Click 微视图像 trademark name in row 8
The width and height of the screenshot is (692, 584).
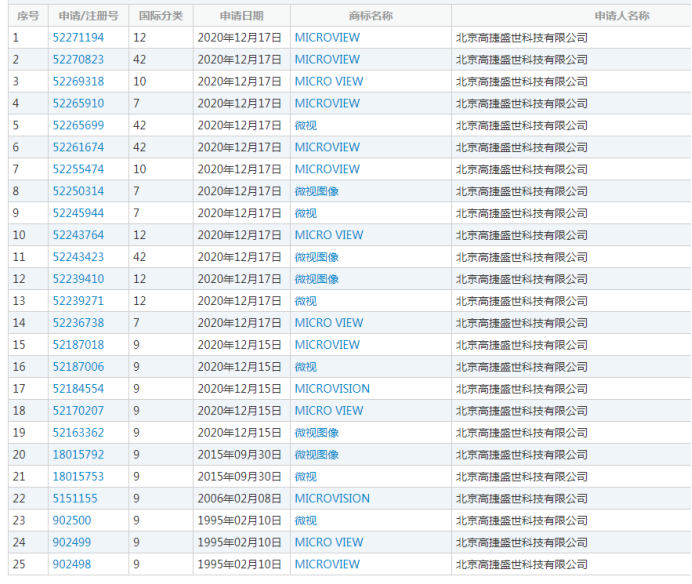click(x=316, y=192)
